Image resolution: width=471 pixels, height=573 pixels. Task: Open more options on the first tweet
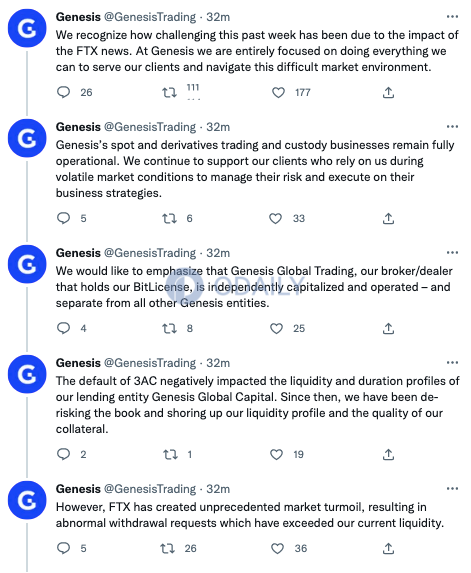[452, 17]
